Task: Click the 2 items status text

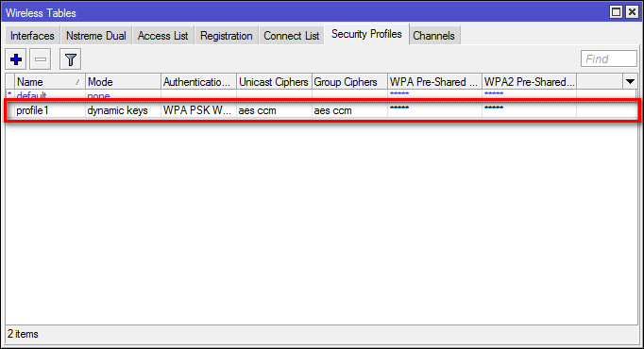Action: (23, 334)
